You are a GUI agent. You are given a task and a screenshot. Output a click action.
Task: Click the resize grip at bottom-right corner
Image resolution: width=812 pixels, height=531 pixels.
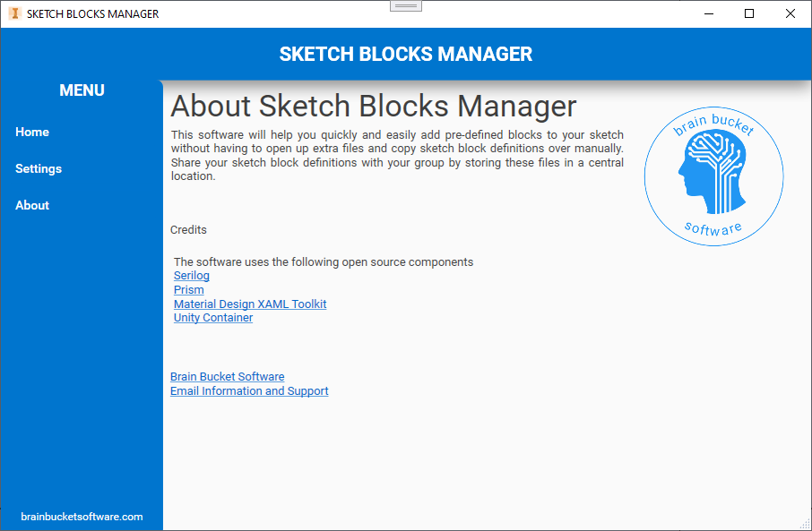coord(804,523)
